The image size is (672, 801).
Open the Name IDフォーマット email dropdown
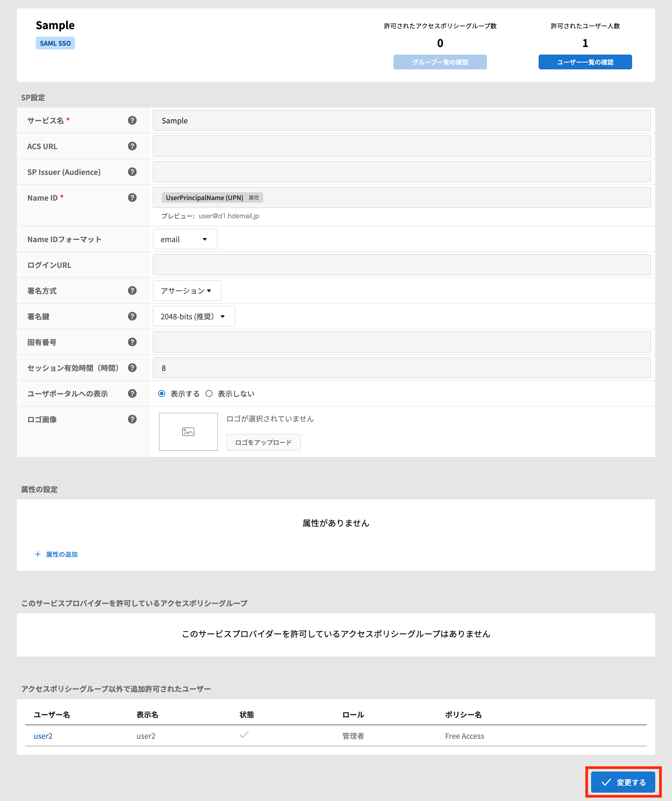coord(185,239)
